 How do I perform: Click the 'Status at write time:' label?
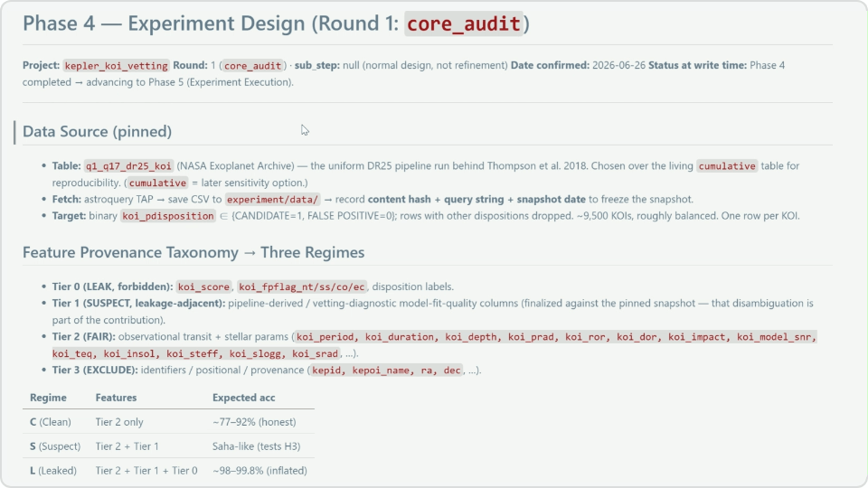pyautogui.click(x=697, y=65)
